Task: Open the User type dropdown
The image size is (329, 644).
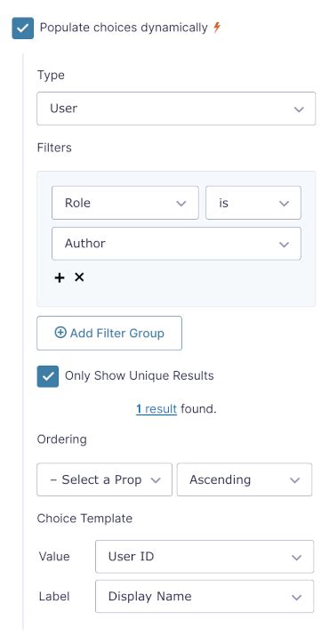Action: 176,109
